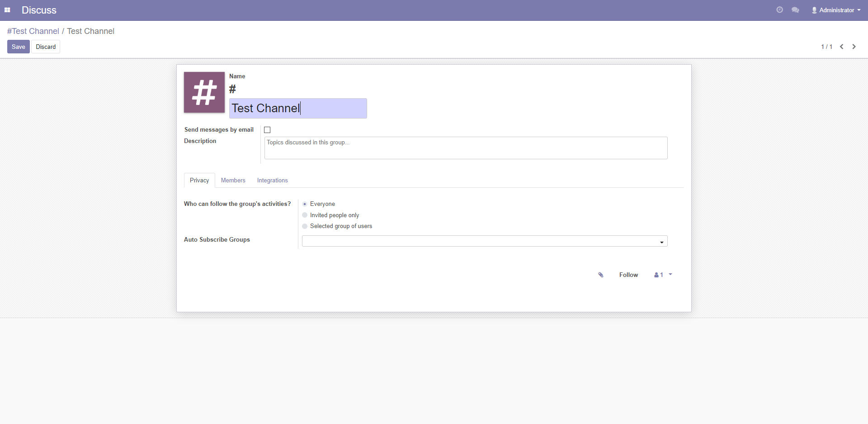Click the Auto Subscribe Groups label
This screenshot has height=424, width=868.
217,239
